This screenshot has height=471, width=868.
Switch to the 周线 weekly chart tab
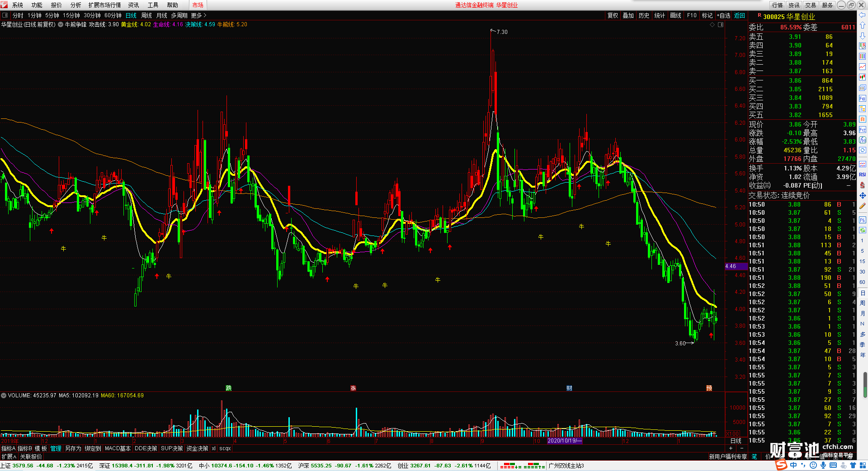tap(146, 15)
